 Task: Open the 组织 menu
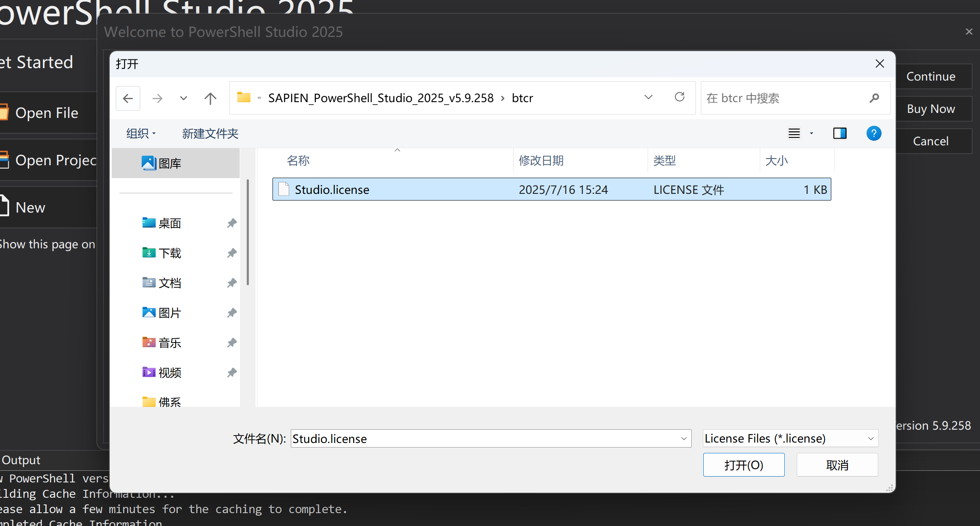point(140,133)
